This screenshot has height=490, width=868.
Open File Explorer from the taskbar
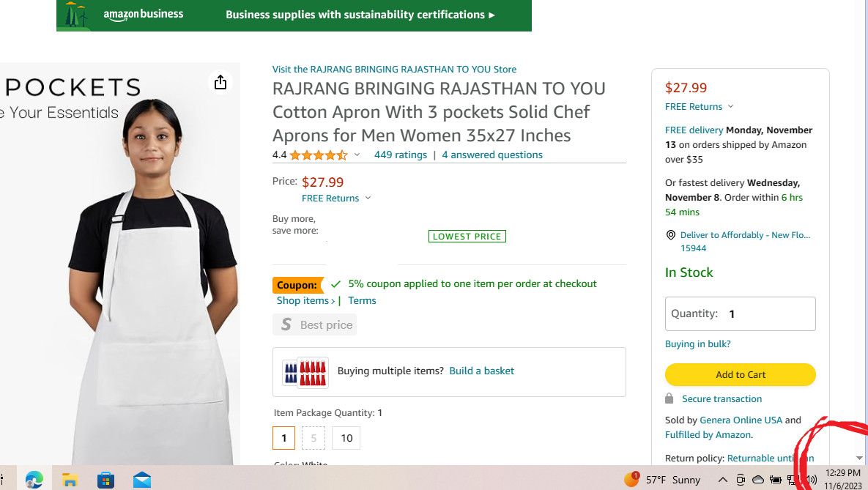70,480
